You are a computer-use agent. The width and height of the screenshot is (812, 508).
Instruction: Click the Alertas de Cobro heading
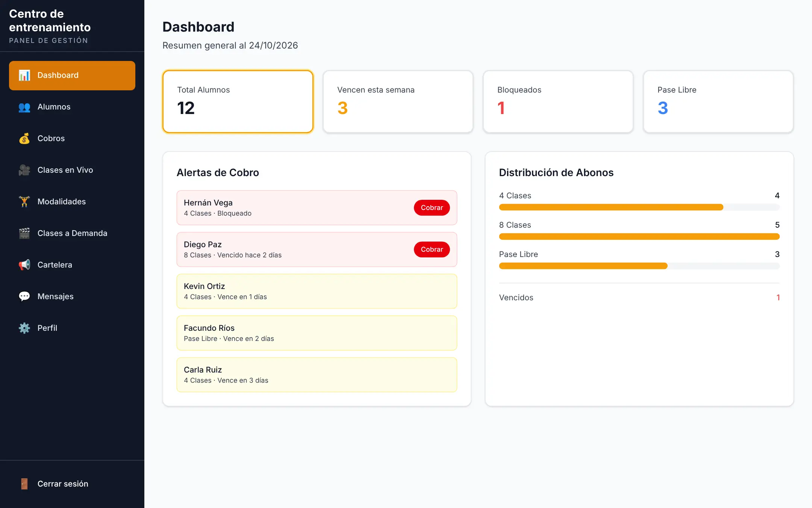click(218, 173)
